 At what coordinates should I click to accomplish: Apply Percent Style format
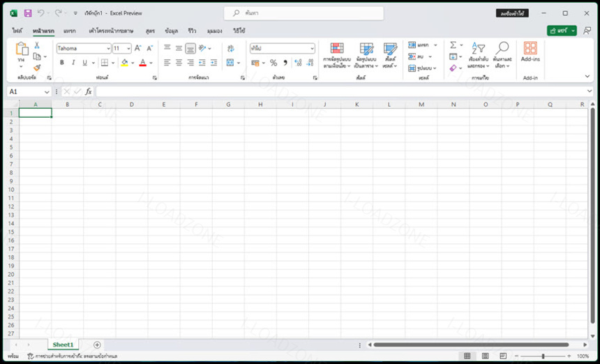click(273, 63)
